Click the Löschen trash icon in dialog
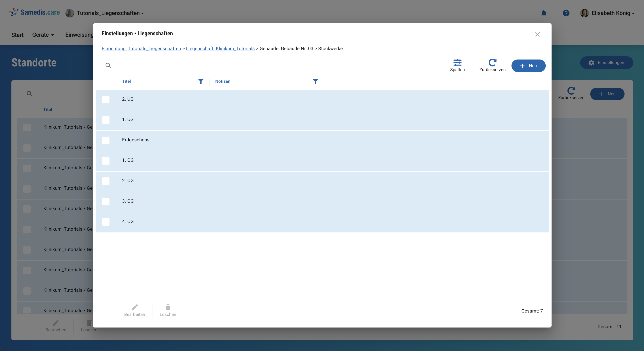Screen dimensions: 644x351 tap(168, 307)
